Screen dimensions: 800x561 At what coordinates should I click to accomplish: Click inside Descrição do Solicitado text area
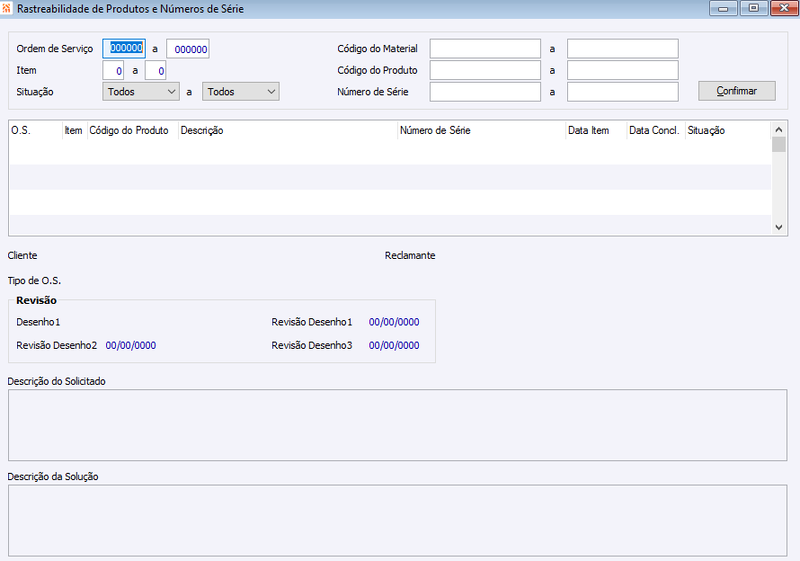click(397, 425)
